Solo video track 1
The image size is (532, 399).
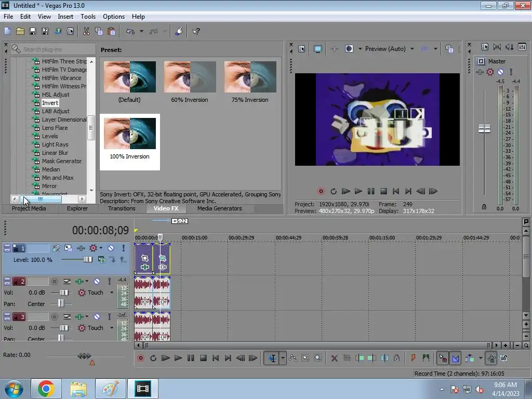(x=124, y=248)
